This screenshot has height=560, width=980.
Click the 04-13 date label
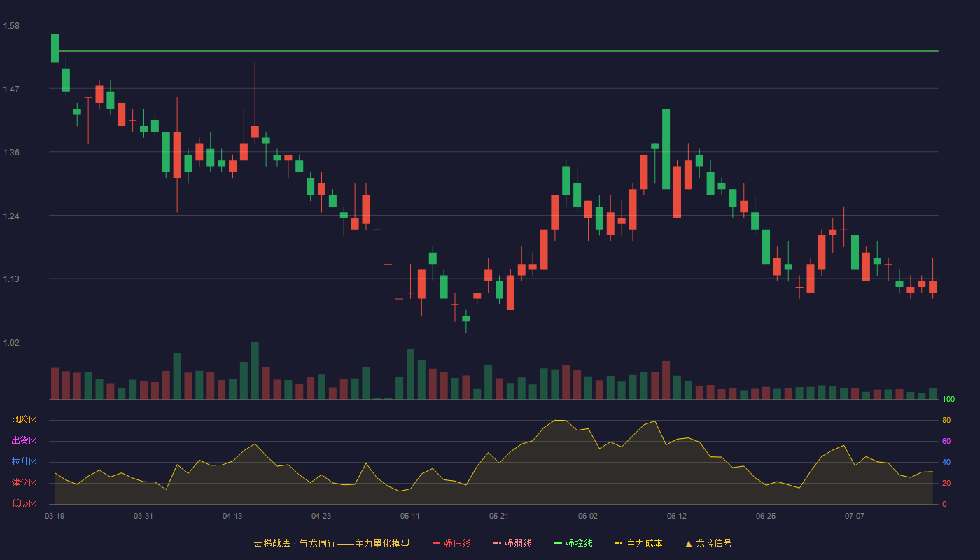[x=232, y=516]
